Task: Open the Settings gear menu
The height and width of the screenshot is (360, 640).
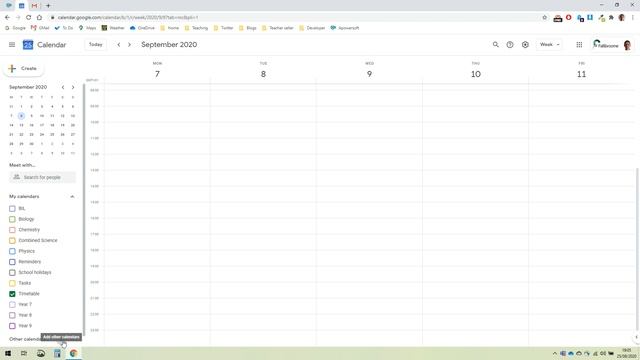Action: click(525, 44)
